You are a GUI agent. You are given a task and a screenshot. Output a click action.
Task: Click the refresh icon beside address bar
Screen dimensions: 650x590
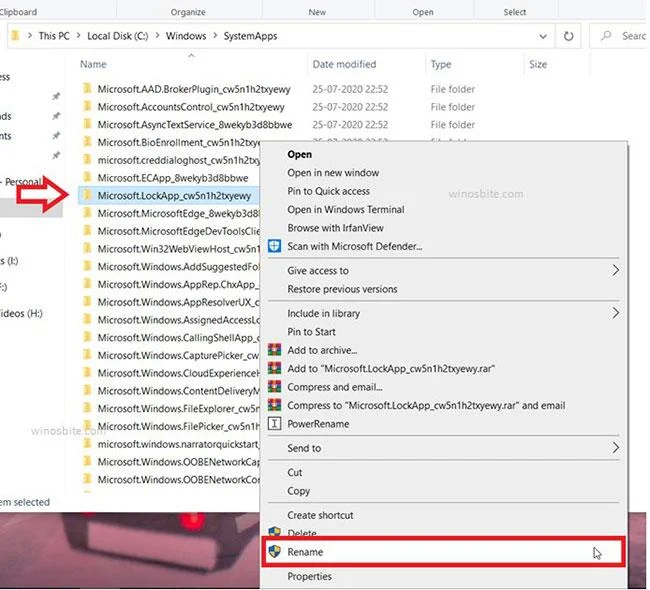pyautogui.click(x=568, y=36)
